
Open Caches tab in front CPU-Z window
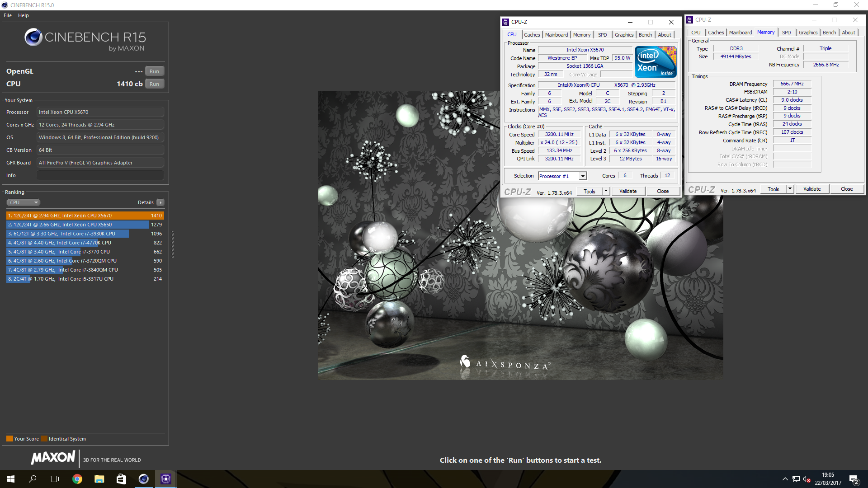point(532,35)
